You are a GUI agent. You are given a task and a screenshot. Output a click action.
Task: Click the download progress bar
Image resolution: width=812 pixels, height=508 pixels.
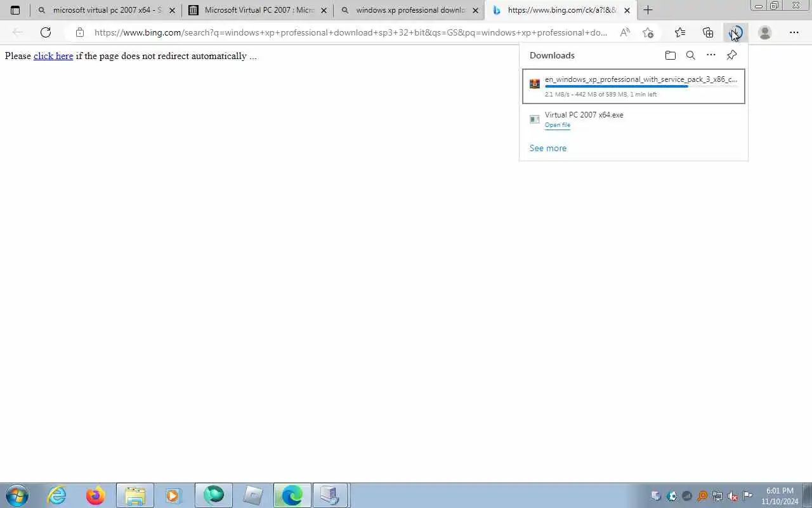pyautogui.click(x=641, y=86)
